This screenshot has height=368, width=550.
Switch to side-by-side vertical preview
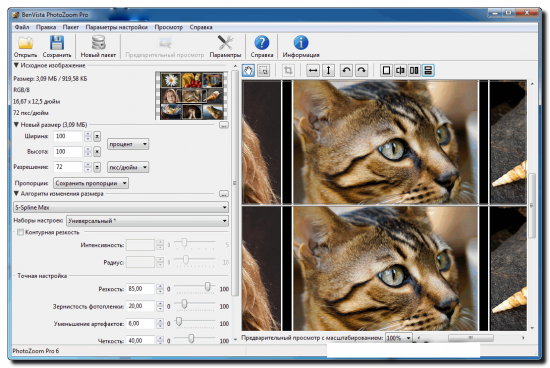tap(414, 71)
